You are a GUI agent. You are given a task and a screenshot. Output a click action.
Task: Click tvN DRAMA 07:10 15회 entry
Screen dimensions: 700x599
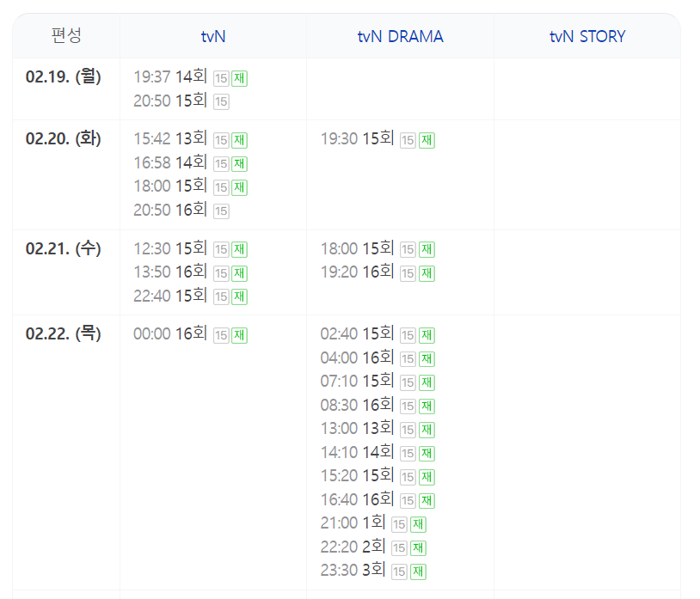(378, 382)
